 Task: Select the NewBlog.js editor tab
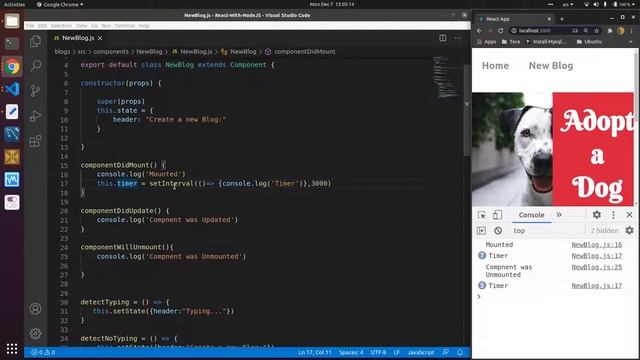78,38
